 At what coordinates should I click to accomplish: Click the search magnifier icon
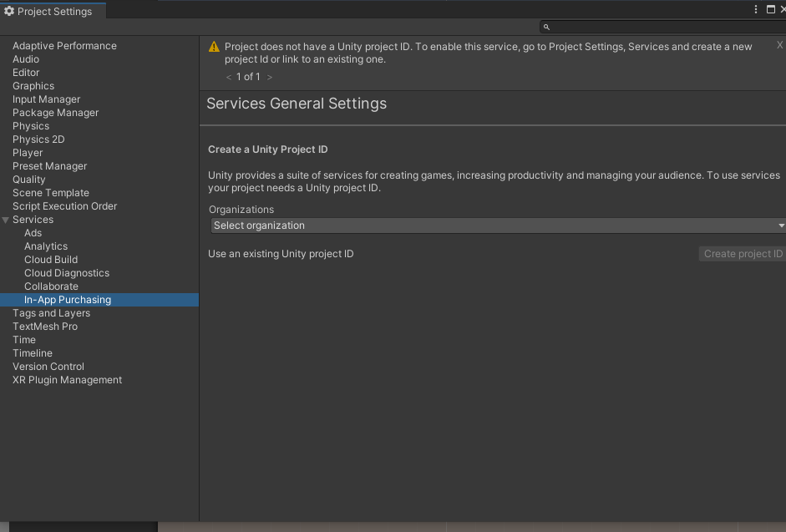pyautogui.click(x=546, y=27)
